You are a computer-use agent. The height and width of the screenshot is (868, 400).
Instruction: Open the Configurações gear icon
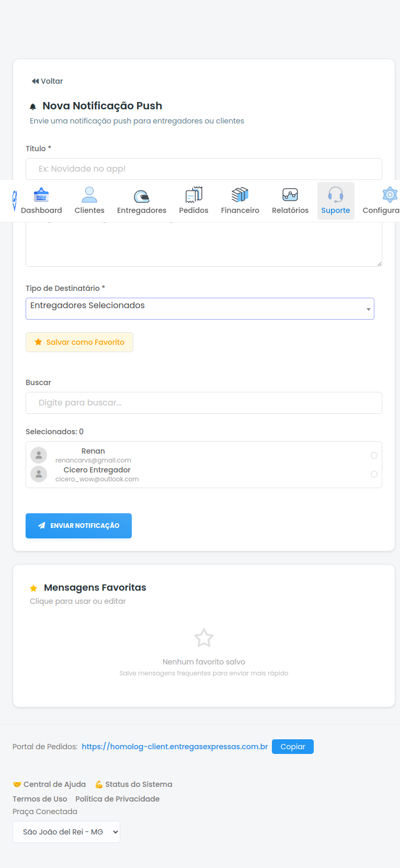[x=389, y=195]
